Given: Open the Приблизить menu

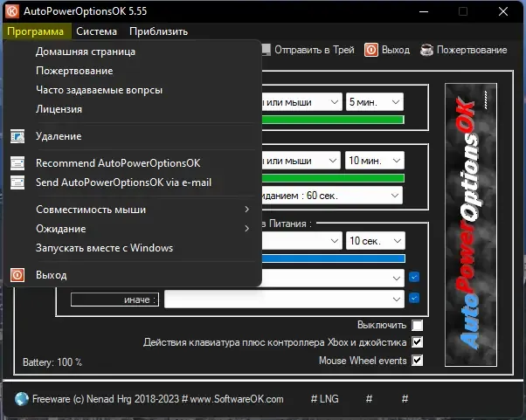Looking at the screenshot, I should [158, 31].
